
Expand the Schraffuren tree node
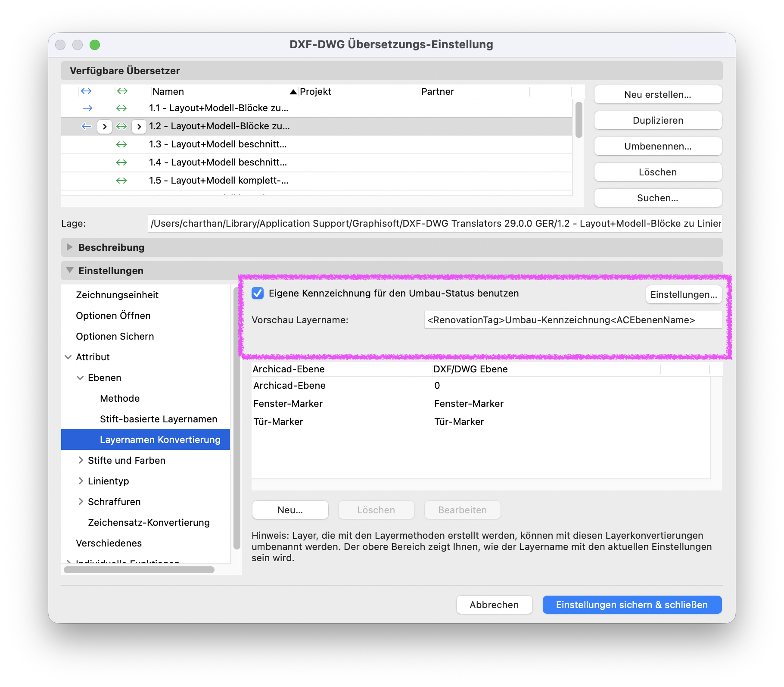pyautogui.click(x=81, y=502)
